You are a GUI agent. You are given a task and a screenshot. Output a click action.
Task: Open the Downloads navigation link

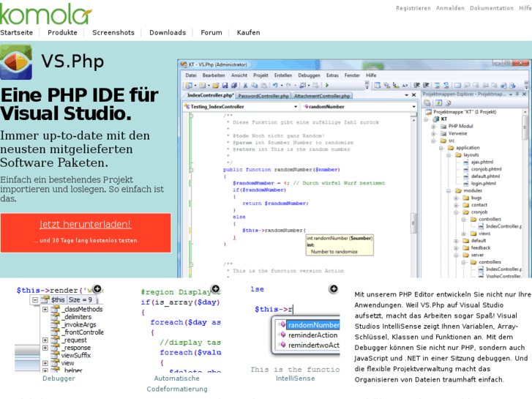click(168, 33)
